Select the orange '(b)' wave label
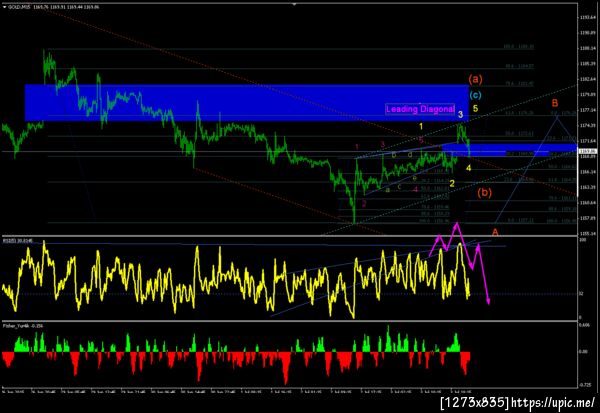This screenshot has width=600, height=413. tap(484, 193)
